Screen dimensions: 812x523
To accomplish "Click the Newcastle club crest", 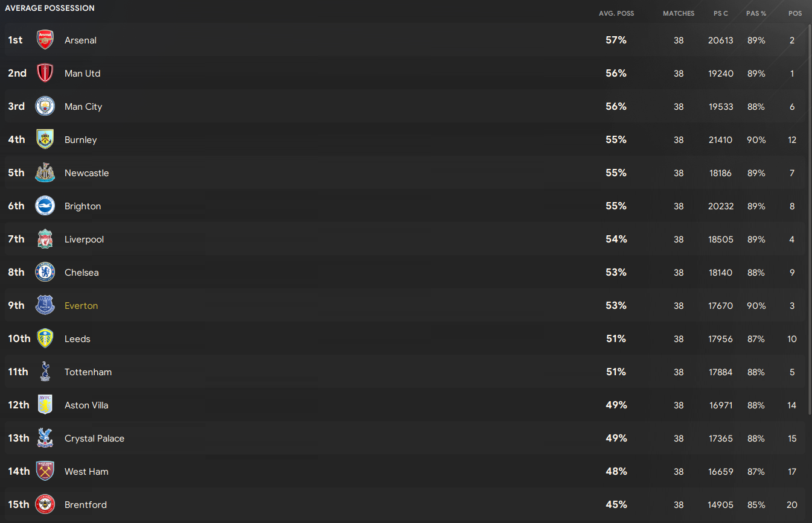I will (45, 173).
